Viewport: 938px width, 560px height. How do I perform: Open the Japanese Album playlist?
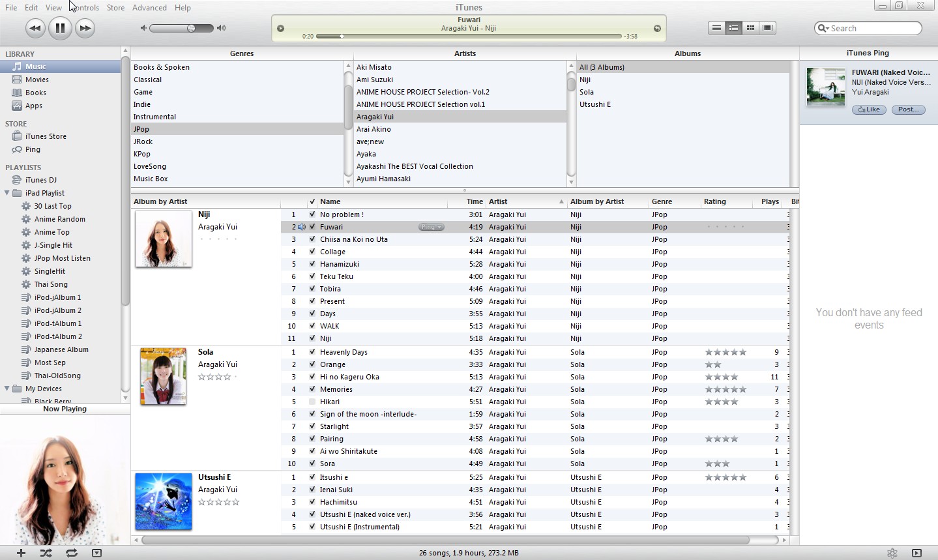click(61, 349)
